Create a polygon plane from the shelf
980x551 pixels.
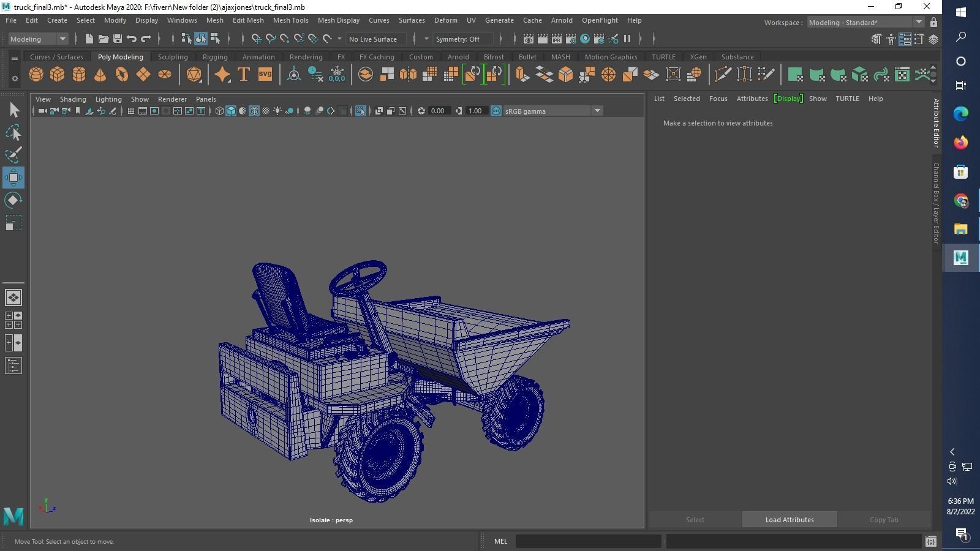(143, 75)
